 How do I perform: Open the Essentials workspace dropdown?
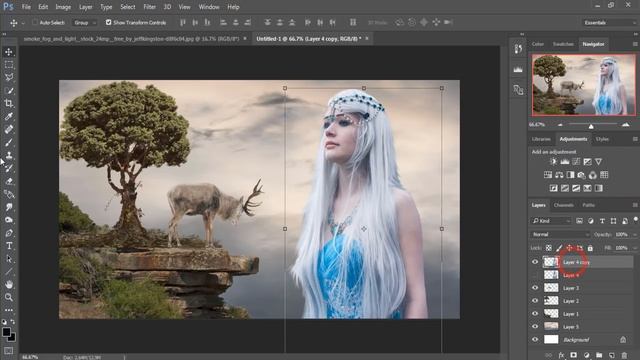tap(609, 22)
